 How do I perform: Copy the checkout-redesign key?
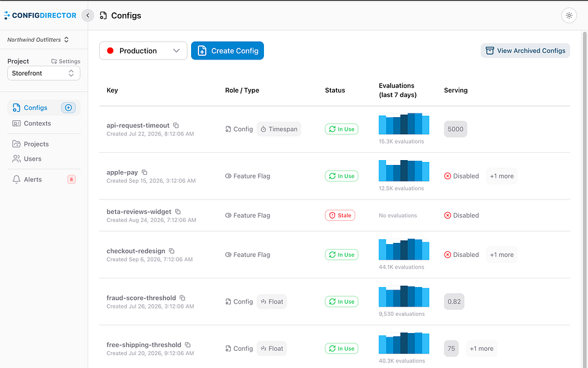(171, 251)
